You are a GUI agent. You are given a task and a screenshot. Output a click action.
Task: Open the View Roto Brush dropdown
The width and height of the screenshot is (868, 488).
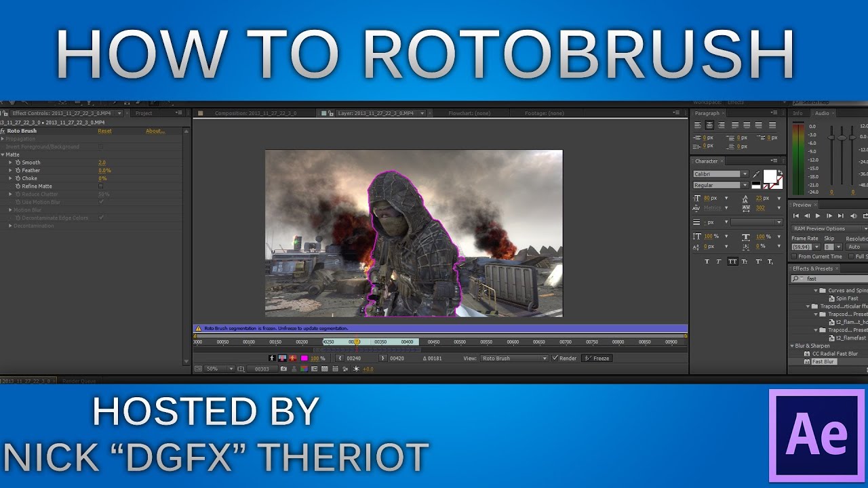tap(514, 358)
